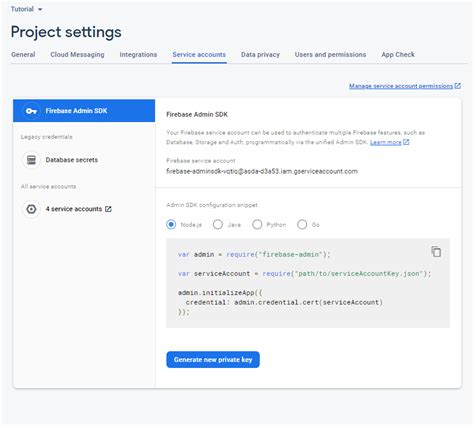Screen dimensions: 474x426
Task: Select the Service accounts tab
Action: click(x=199, y=54)
